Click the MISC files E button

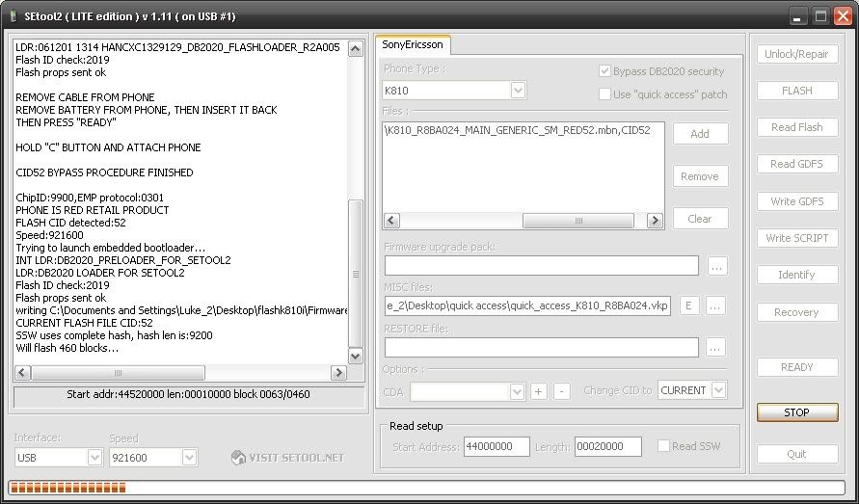click(689, 305)
